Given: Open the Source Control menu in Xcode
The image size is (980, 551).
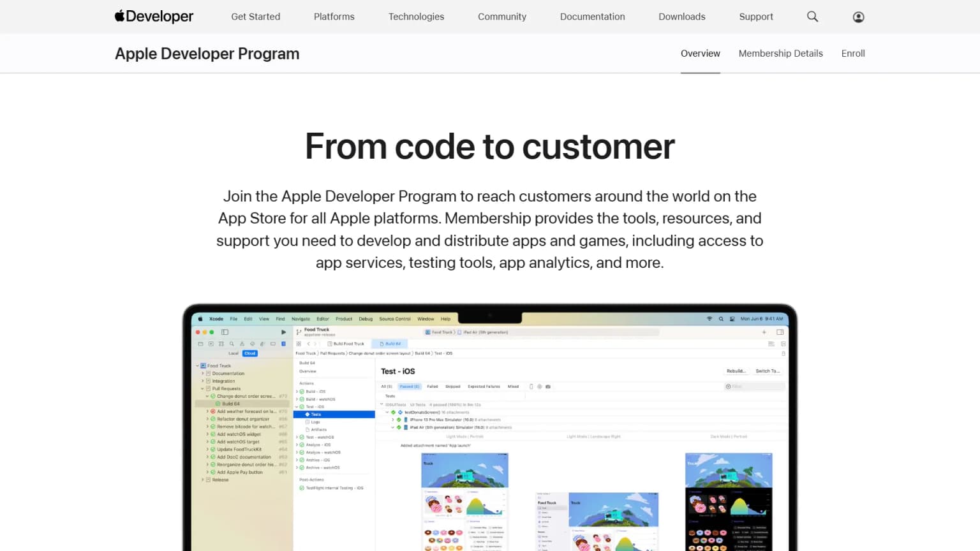Looking at the screenshot, I should 395,319.
